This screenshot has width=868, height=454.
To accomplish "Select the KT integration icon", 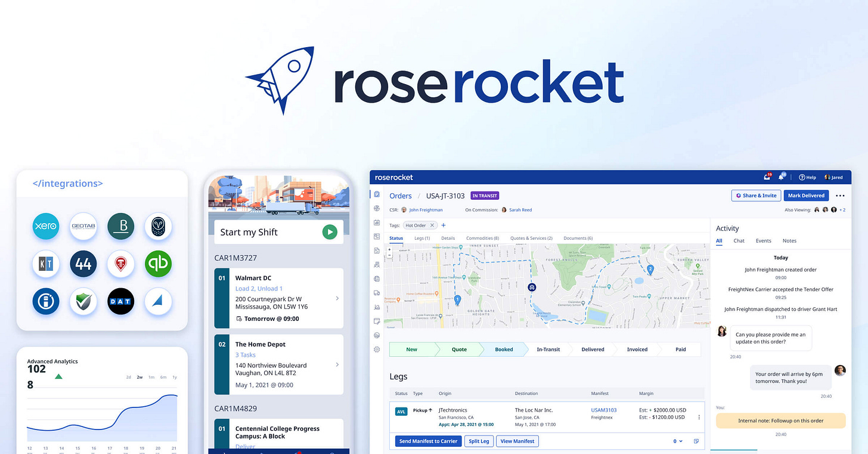I will (x=46, y=264).
